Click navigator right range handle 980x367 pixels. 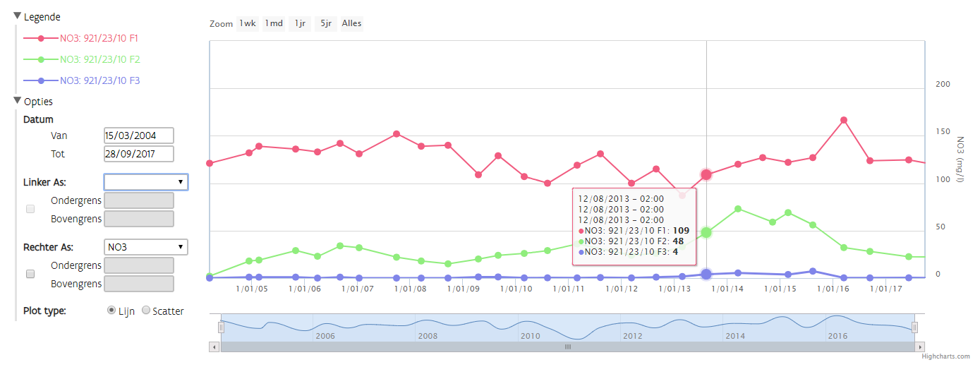[x=915, y=327]
